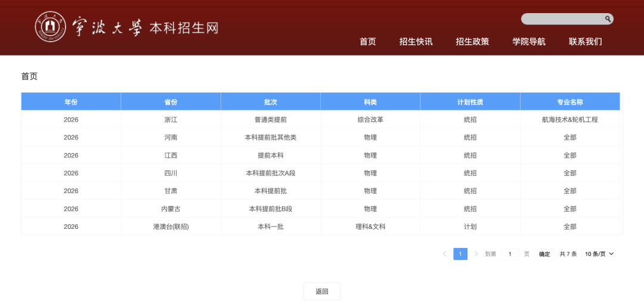
Task: Click the 本科提前批B段 batch cell
Action: pos(271,209)
